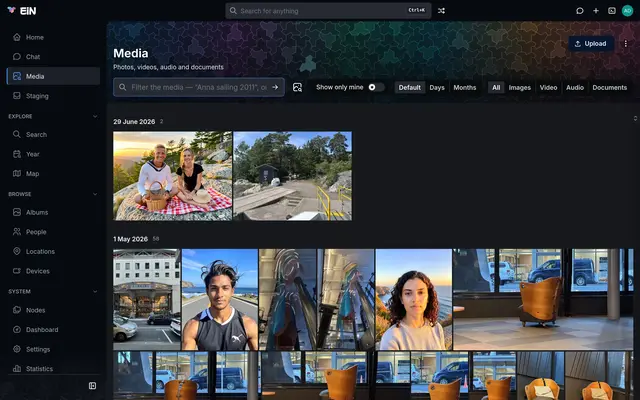Filter to Audio only
640x400 pixels.
pos(575,87)
